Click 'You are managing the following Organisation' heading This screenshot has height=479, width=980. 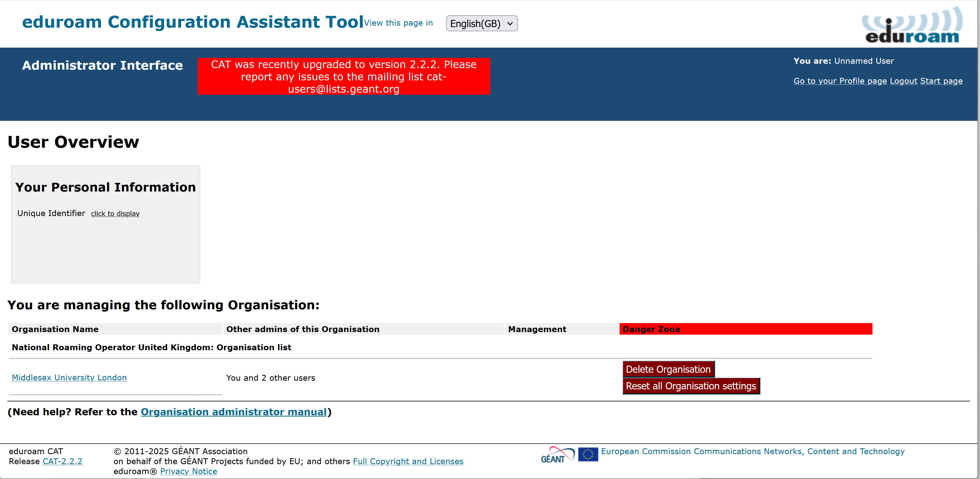tap(164, 305)
